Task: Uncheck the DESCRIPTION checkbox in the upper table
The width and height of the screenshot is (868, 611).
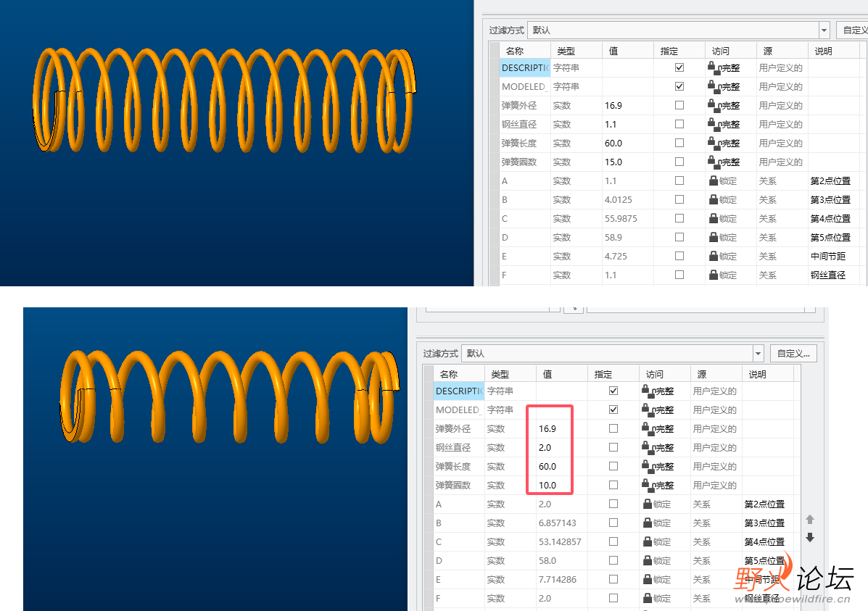Action: point(679,67)
